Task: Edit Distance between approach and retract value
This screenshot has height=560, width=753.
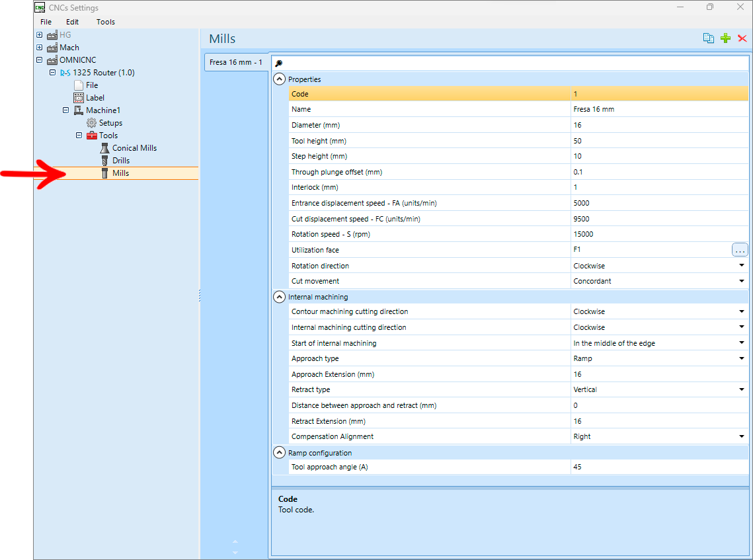Action: (659, 405)
